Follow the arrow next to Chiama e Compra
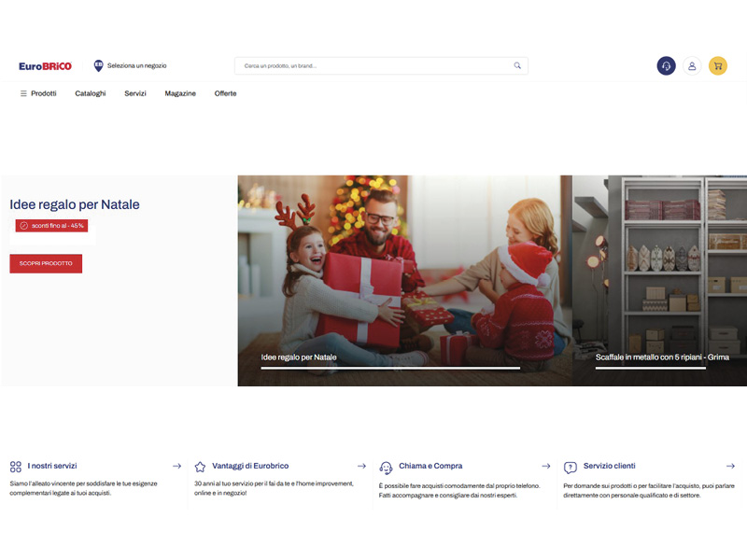747x560 pixels. [545, 466]
